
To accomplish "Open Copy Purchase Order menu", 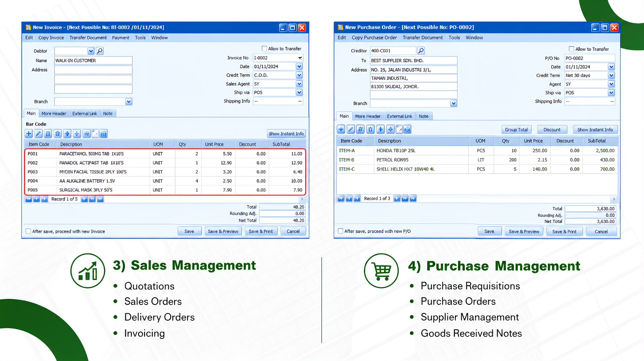I will pos(374,38).
